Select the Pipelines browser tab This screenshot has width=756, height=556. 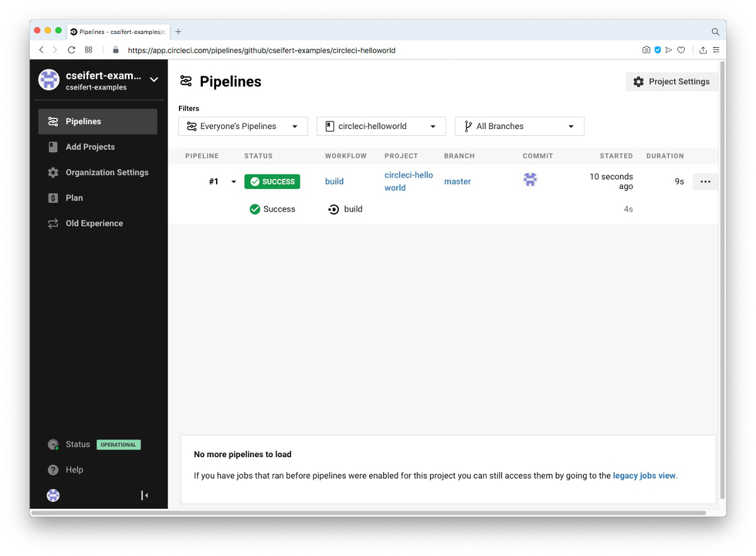[x=118, y=31]
